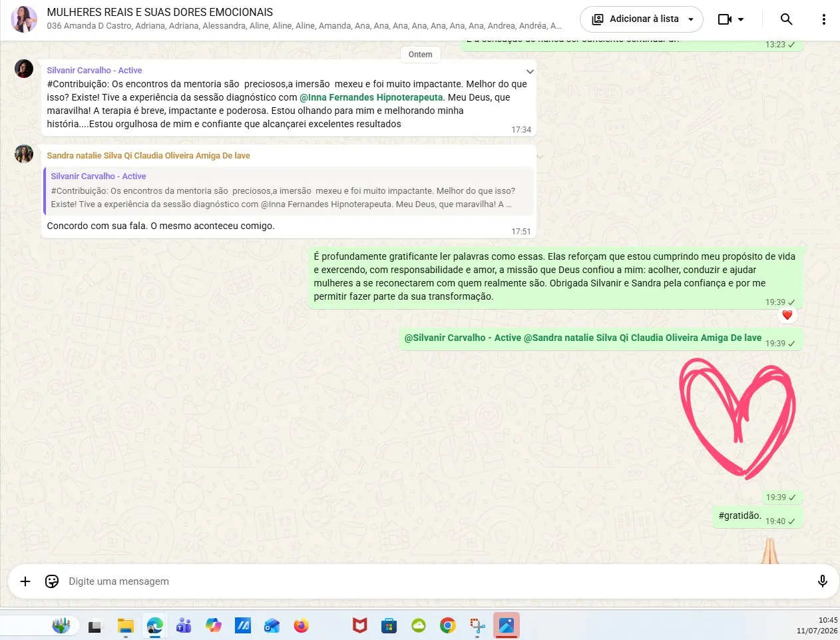Open the pink heart sticker
The width and height of the screenshot is (840, 640).
pos(737,418)
